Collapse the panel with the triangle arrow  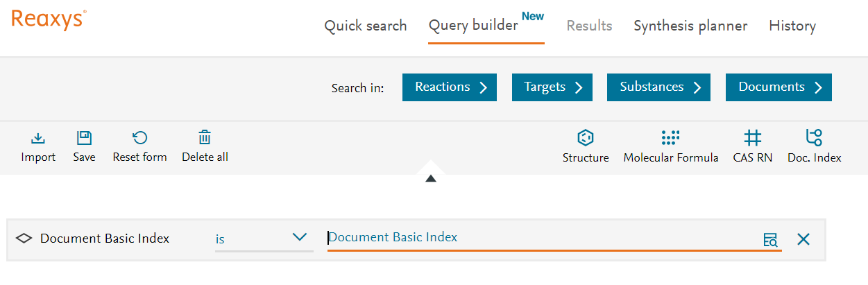pos(431,178)
